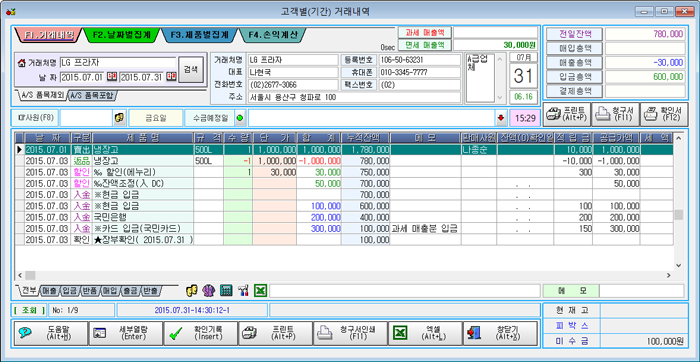Click the table horizontal scrollbar left arrow
This screenshot has height=362, width=700.
pyautogui.click(x=20, y=275)
